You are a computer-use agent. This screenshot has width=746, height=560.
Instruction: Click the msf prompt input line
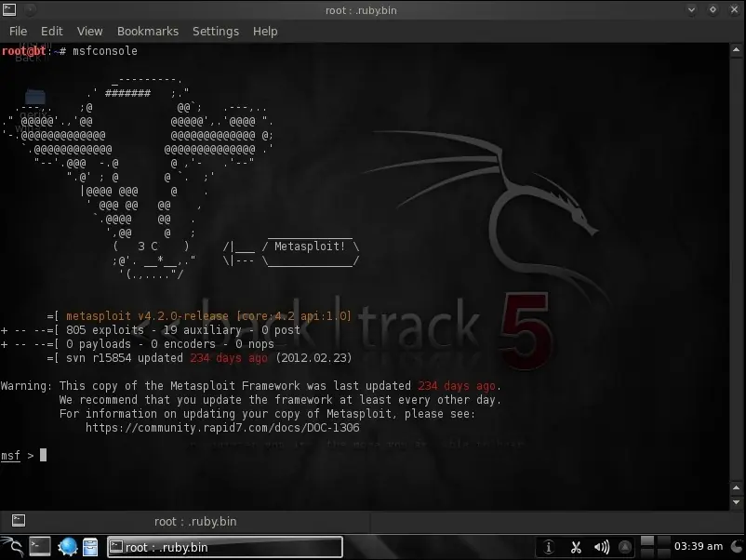click(365, 456)
